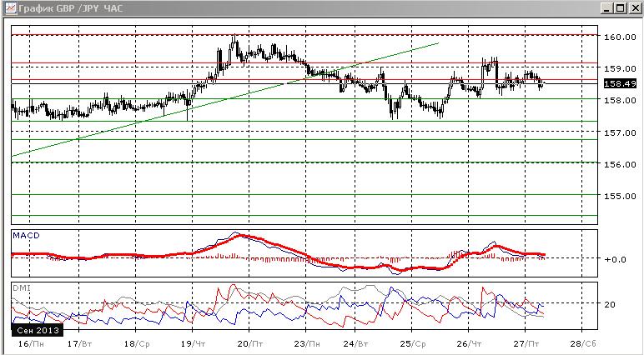Viewport: 644px width, 355px height.
Task: Click the 25/Ср date axis label
Action: click(x=412, y=344)
